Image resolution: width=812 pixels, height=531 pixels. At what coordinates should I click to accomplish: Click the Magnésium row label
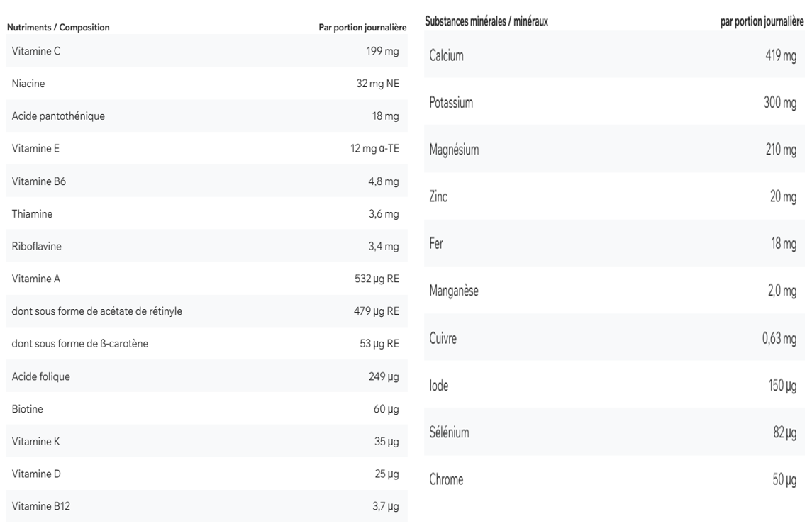(455, 150)
